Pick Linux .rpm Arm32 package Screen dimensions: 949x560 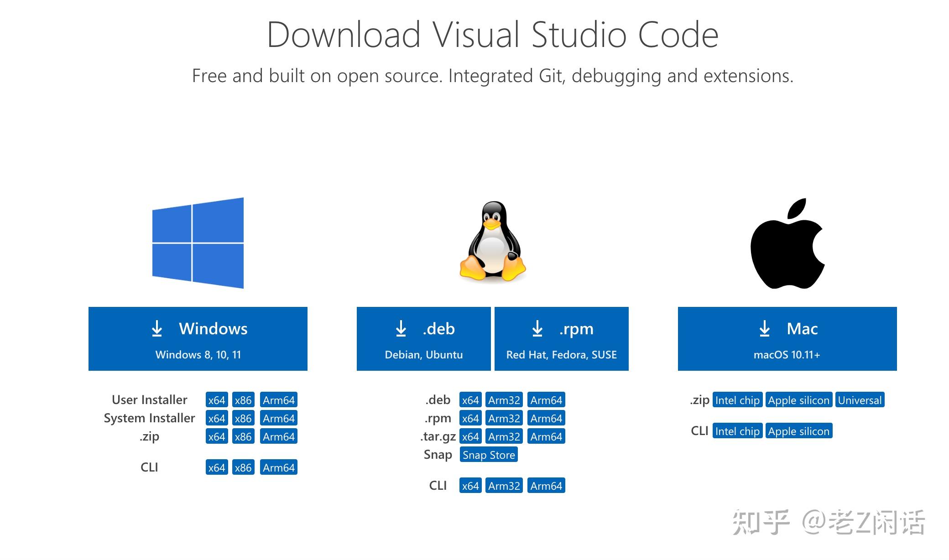[504, 418]
